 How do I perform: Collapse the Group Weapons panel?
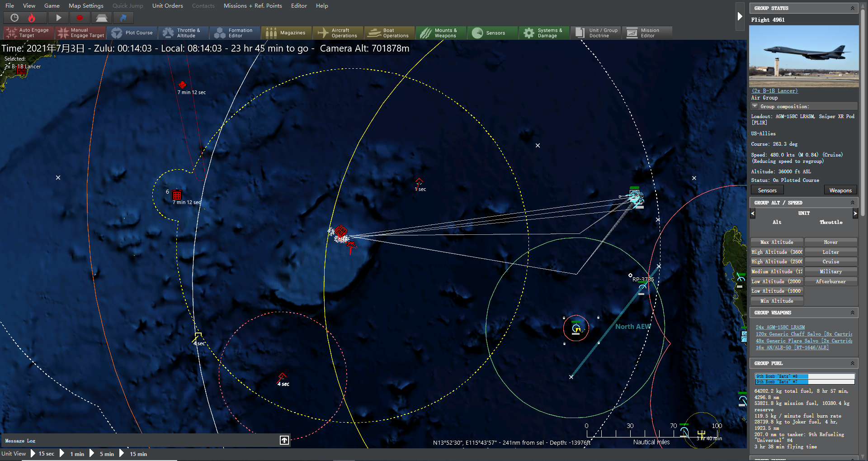(x=853, y=313)
